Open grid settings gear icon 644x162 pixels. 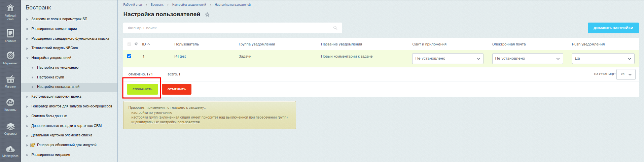tap(136, 44)
